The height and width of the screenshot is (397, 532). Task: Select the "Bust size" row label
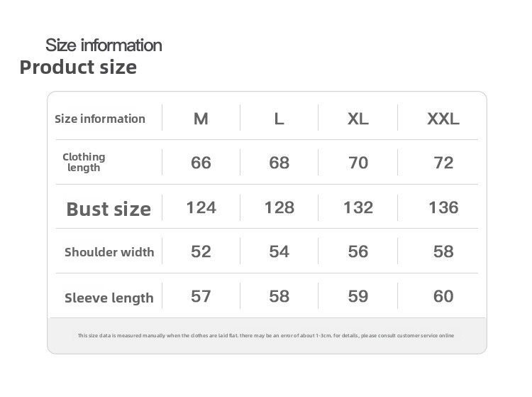pyautogui.click(x=109, y=209)
